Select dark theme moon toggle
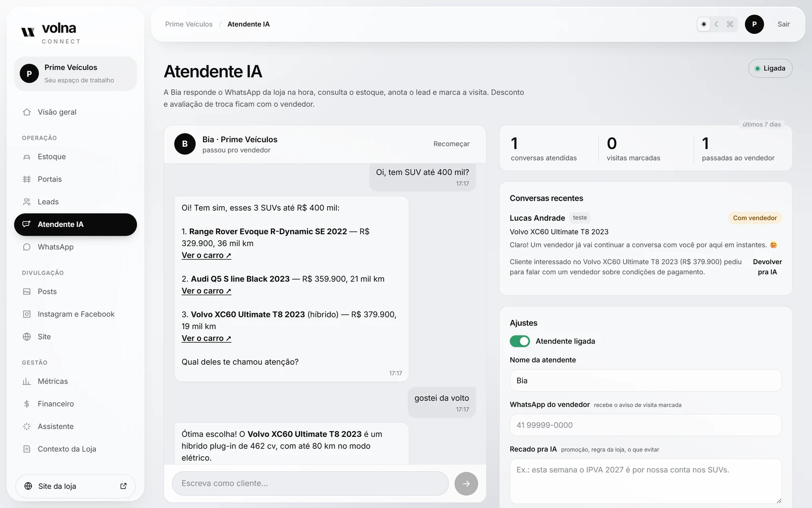Image resolution: width=812 pixels, height=508 pixels. point(717,24)
